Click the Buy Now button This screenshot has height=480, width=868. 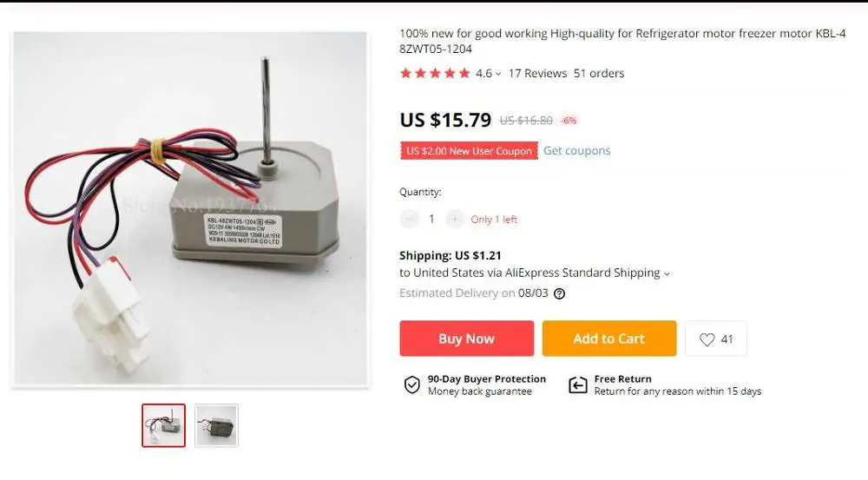467,339
